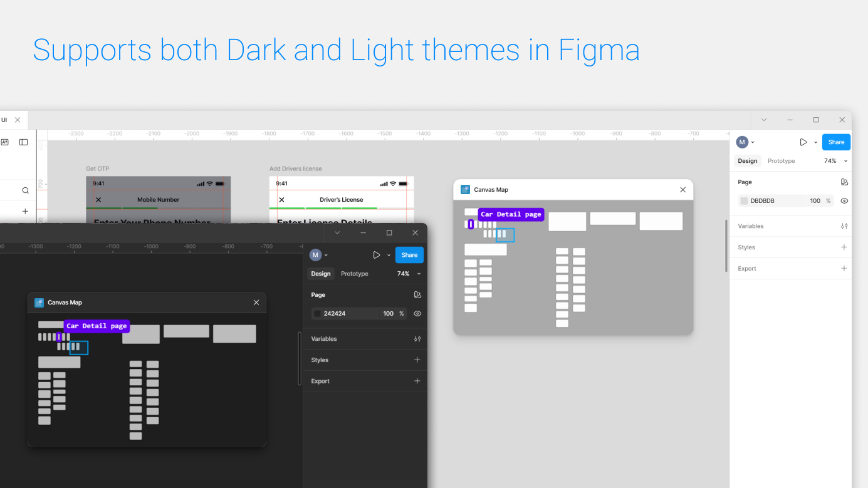Click Car Detail page label in dark map
This screenshot has height=488, width=868.
tap(97, 326)
